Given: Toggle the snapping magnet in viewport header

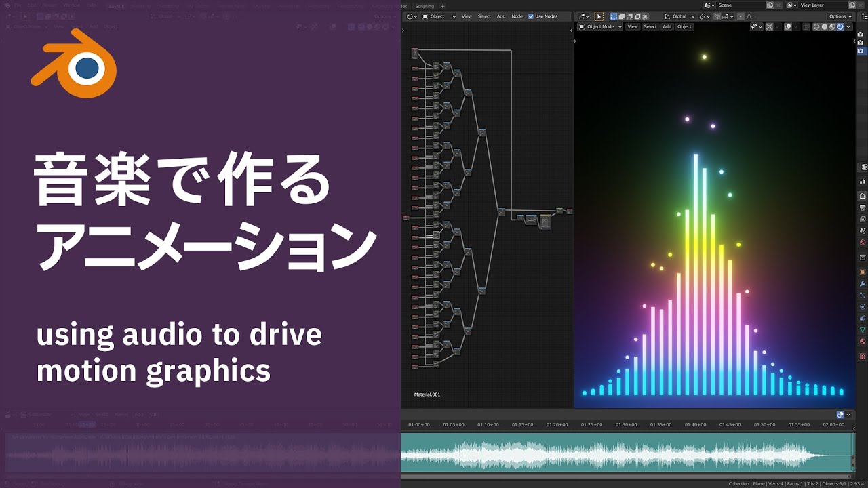Looking at the screenshot, I should coord(717,16).
